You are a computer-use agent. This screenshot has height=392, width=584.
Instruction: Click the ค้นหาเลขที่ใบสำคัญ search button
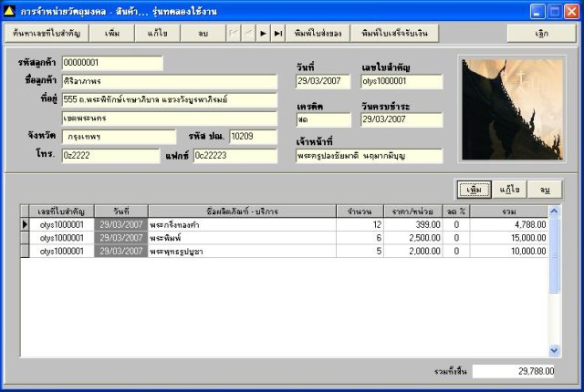tap(45, 32)
